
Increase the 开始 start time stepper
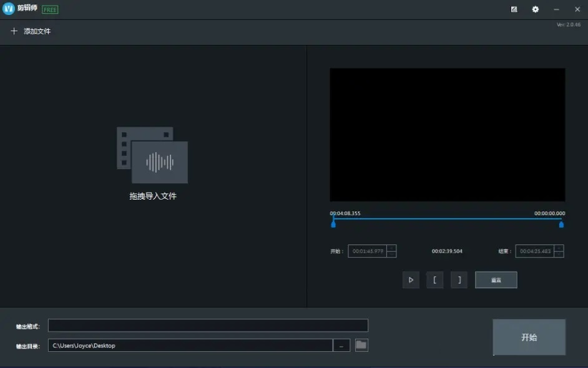point(392,249)
